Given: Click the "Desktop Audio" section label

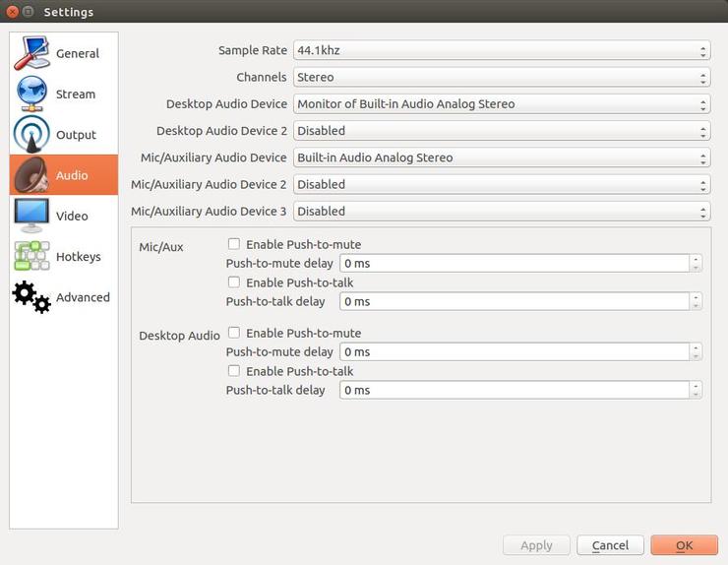Looking at the screenshot, I should coord(179,336).
